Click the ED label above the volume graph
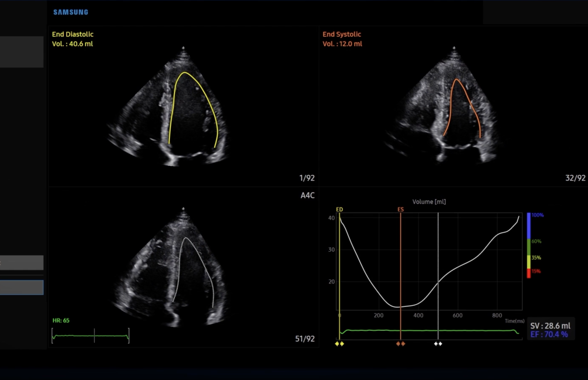The height and width of the screenshot is (380, 588). click(339, 209)
